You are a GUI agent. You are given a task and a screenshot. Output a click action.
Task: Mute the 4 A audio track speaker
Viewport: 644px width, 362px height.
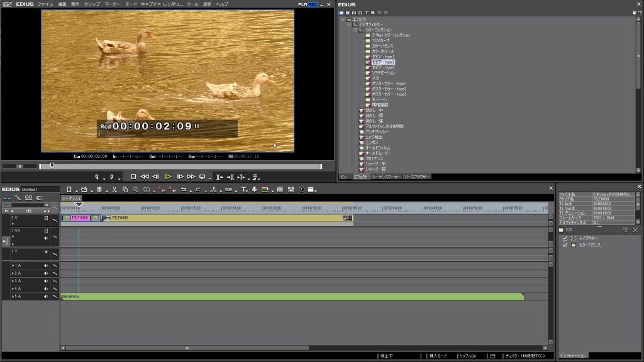click(46, 289)
